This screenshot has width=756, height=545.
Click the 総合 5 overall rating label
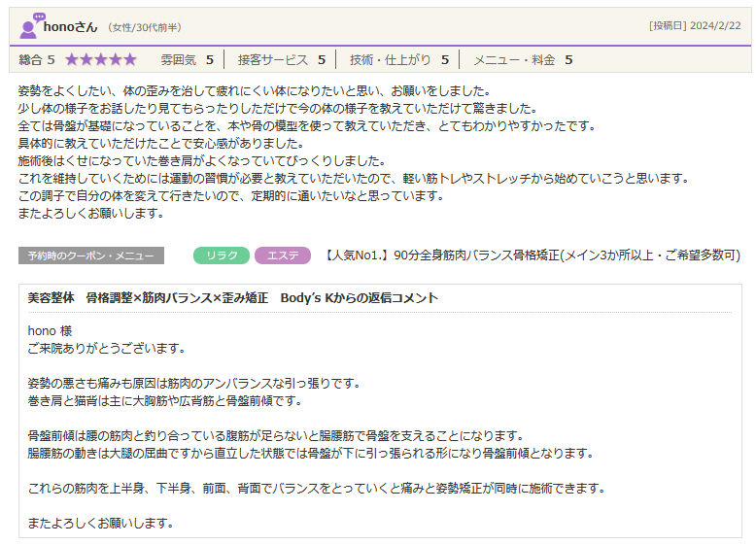coord(37,59)
